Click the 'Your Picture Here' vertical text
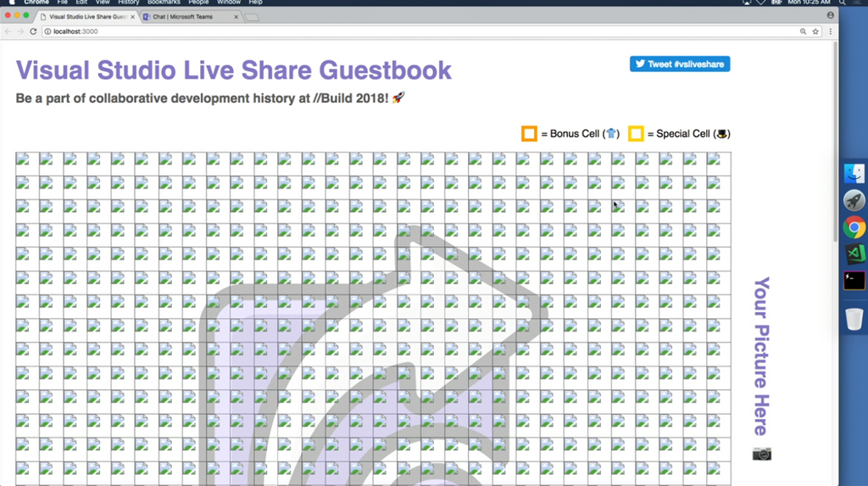868x486 pixels. [762, 356]
